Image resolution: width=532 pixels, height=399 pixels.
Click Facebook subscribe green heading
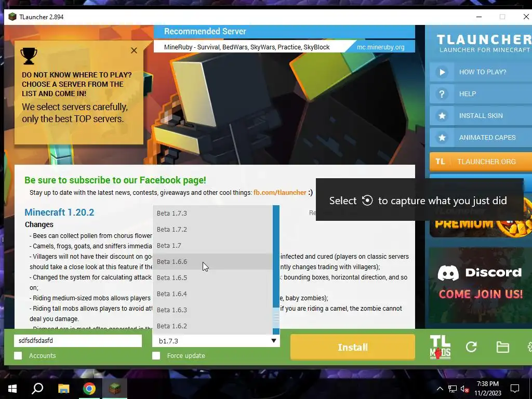115,180
